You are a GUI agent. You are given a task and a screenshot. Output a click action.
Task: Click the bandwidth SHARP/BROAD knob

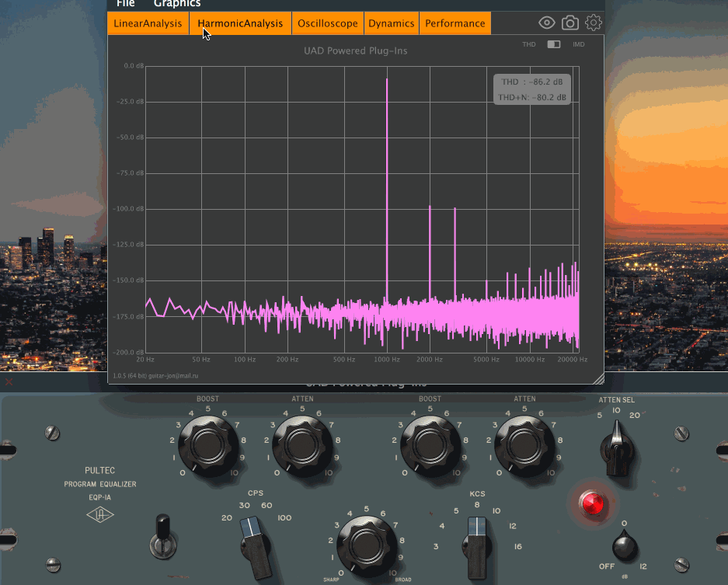367,545
